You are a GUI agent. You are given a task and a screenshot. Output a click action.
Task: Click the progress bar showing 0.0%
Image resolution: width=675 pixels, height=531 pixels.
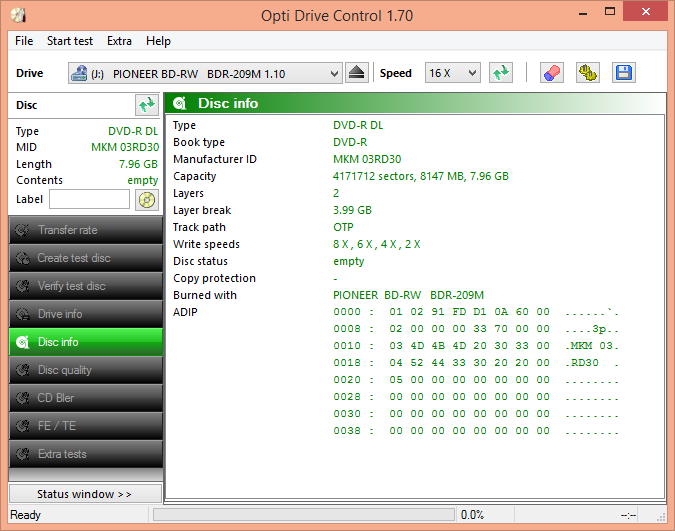pyautogui.click(x=303, y=515)
